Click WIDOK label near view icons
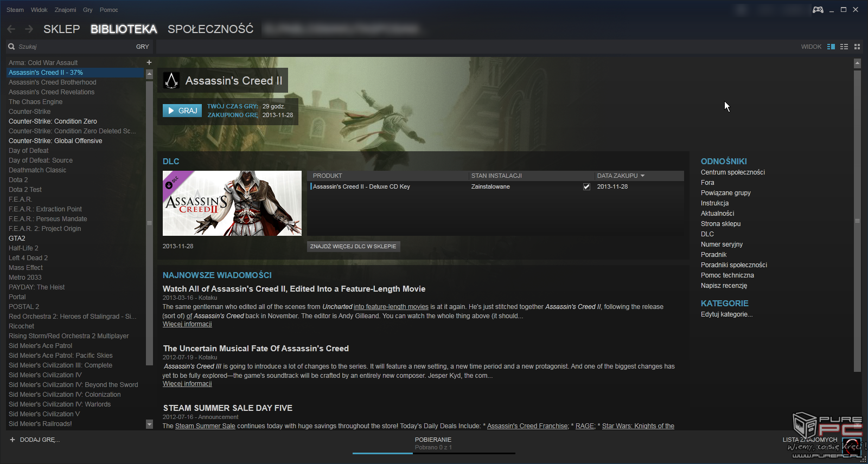 811,47
